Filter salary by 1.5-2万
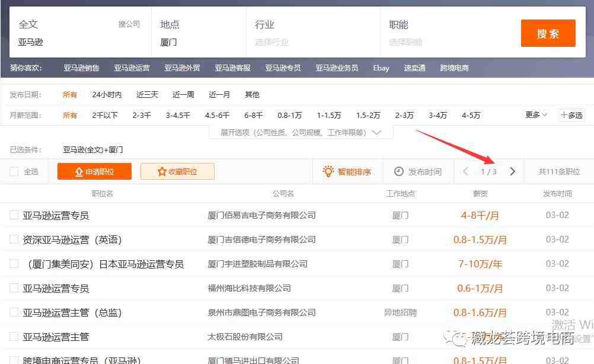This screenshot has height=364, width=594. tap(368, 115)
